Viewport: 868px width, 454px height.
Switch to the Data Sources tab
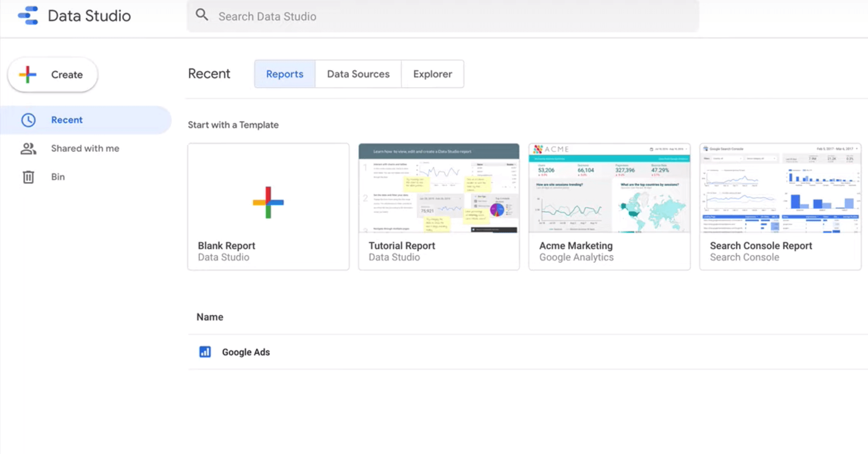(x=358, y=74)
